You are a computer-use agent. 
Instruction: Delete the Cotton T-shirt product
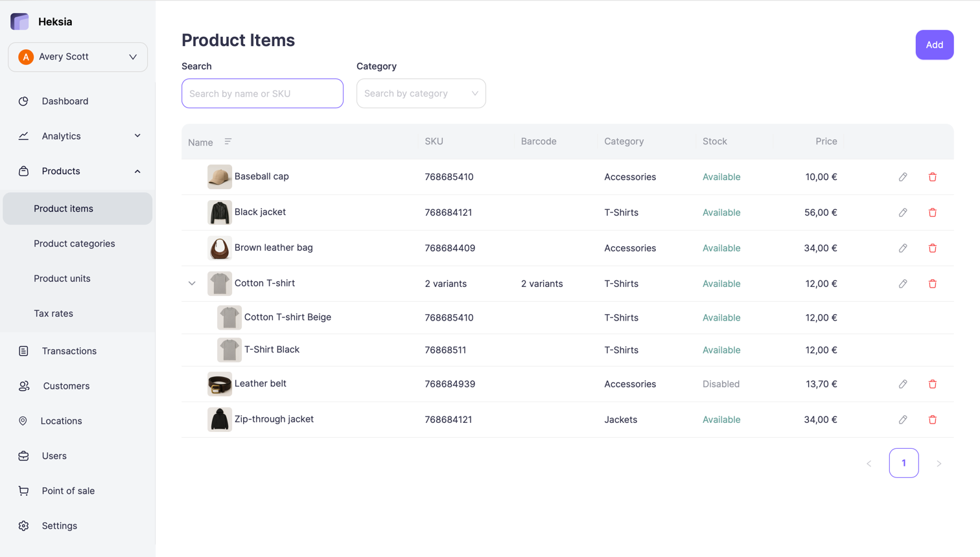932,284
